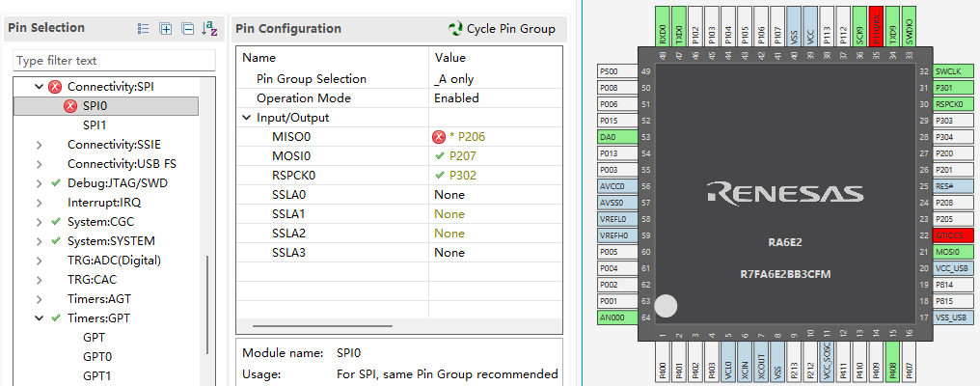The image size is (980, 386).
Task: Open the MISO0 pin value P206
Action: point(496,137)
